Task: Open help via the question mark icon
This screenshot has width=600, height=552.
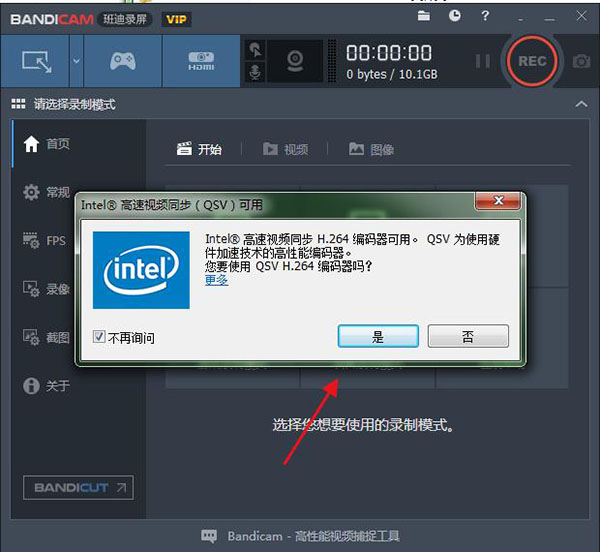Action: click(x=485, y=16)
